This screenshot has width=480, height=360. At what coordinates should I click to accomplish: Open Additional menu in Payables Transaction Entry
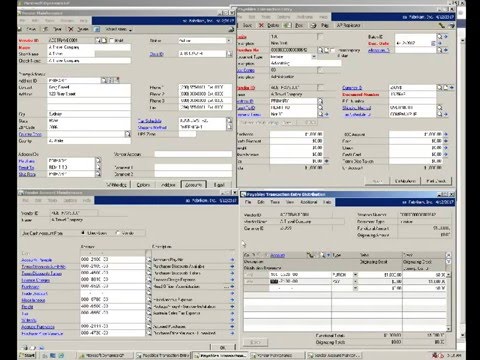pos(305,17)
